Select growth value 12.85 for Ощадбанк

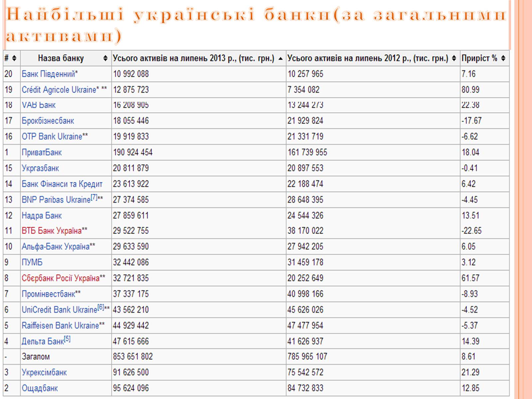(470, 388)
